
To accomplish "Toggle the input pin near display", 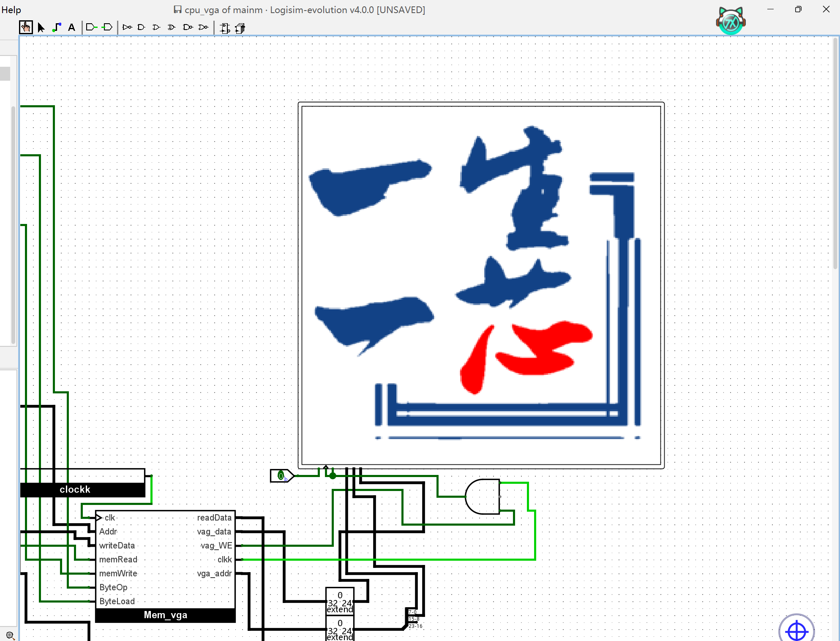I will (281, 476).
